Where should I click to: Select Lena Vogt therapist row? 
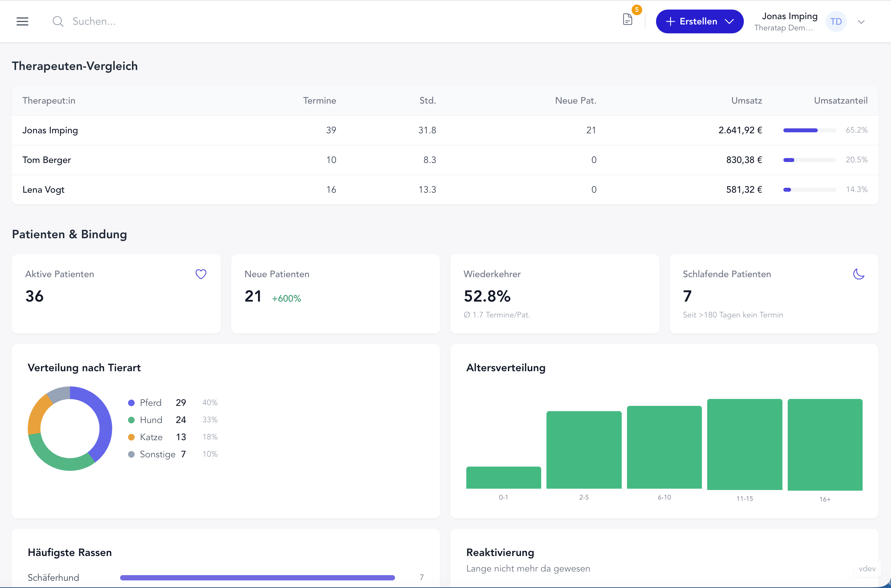445,189
